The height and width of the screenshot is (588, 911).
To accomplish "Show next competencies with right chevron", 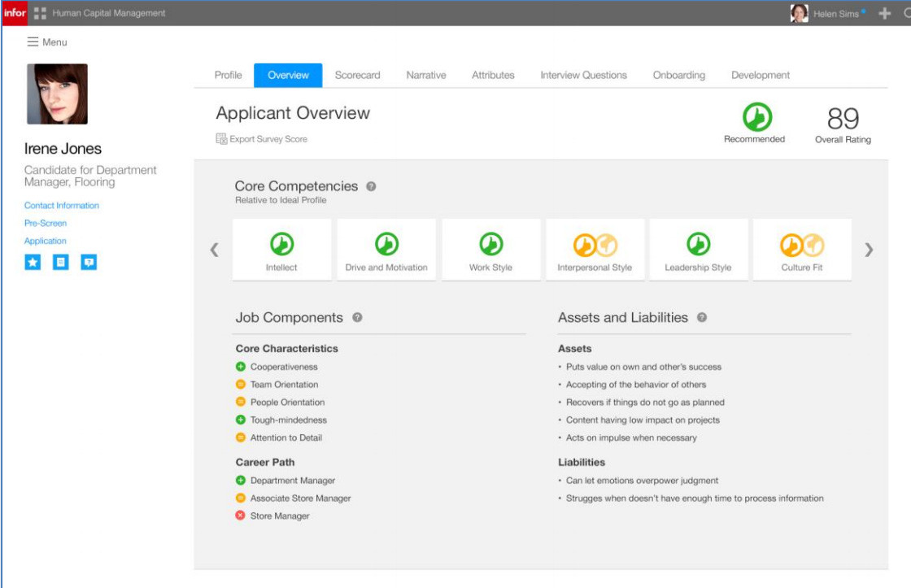I will [869, 250].
